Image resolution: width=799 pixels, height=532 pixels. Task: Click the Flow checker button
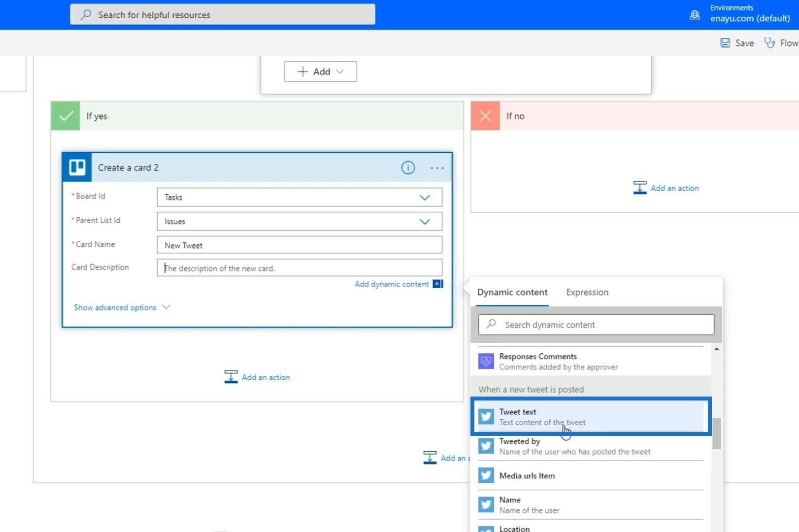pyautogui.click(x=781, y=43)
